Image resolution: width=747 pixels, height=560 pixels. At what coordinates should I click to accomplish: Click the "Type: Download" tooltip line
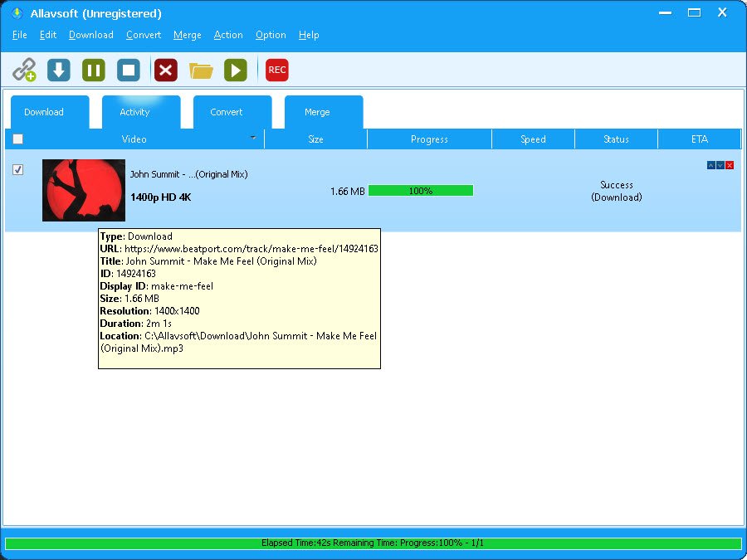136,236
